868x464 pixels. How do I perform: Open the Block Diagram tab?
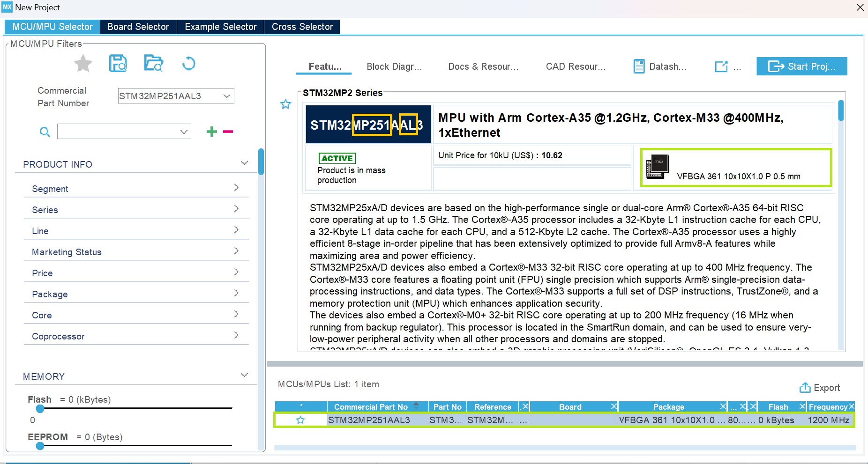pos(394,66)
